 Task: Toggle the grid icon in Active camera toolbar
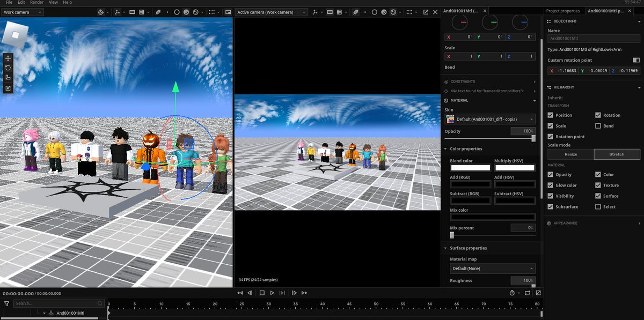click(x=340, y=12)
